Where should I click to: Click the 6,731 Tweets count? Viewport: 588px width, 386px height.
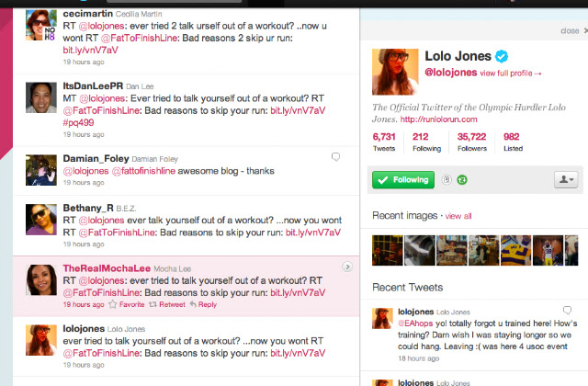(x=384, y=142)
